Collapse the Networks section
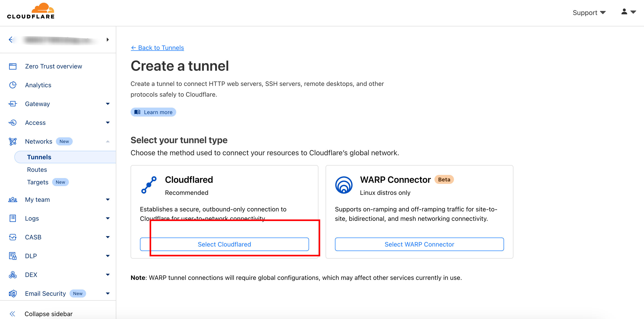644x319 pixels. [108, 141]
